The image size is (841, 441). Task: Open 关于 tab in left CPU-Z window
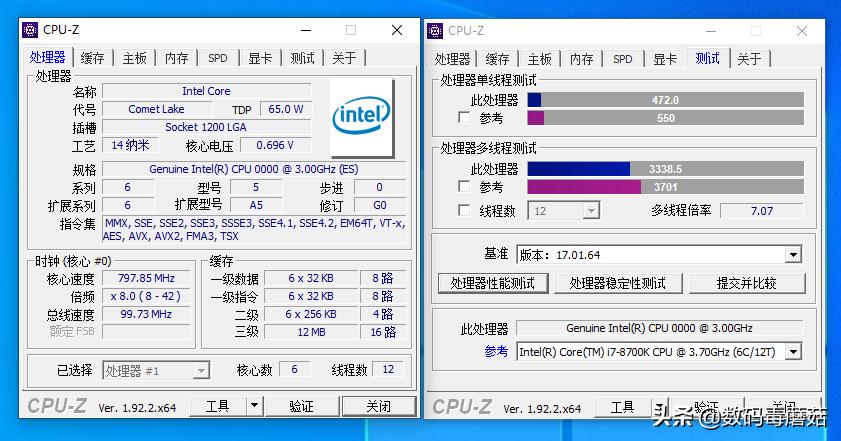click(x=344, y=58)
